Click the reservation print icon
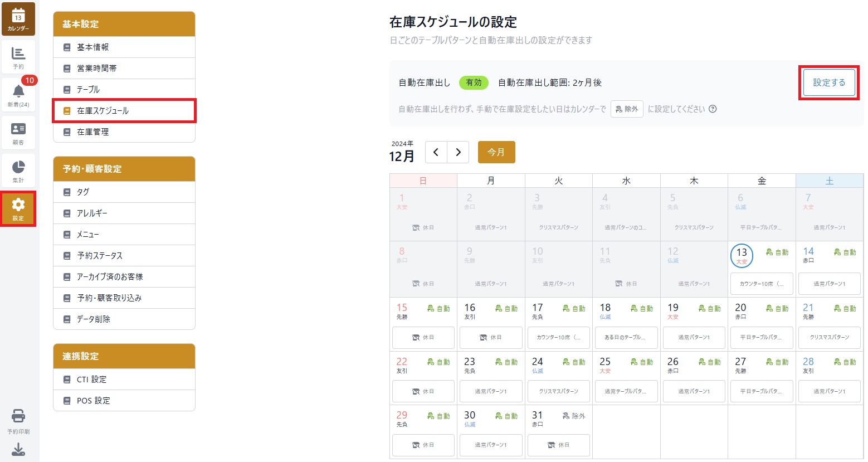The width and height of the screenshot is (868, 462). click(x=18, y=421)
